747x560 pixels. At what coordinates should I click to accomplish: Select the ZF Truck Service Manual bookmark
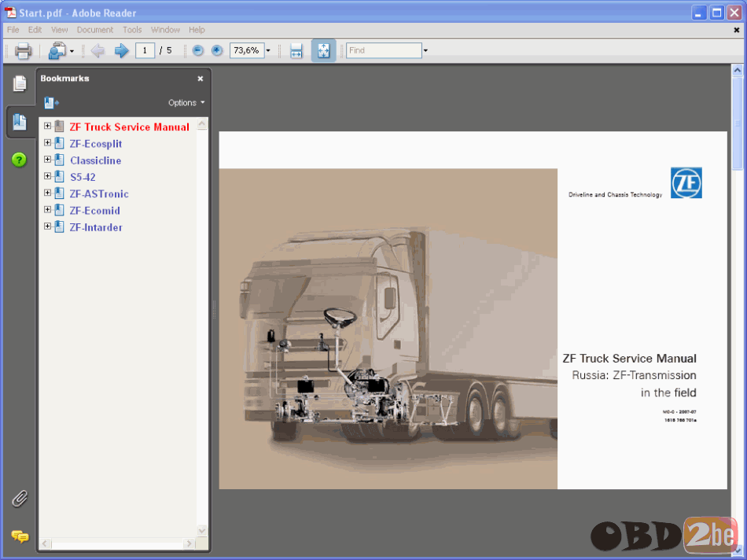coord(130,127)
